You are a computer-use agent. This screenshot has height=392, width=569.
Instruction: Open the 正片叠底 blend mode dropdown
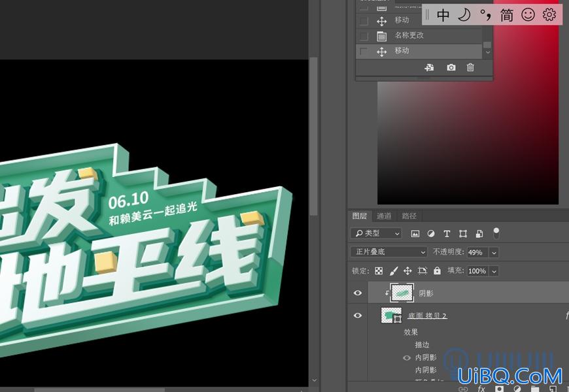pyautogui.click(x=388, y=252)
